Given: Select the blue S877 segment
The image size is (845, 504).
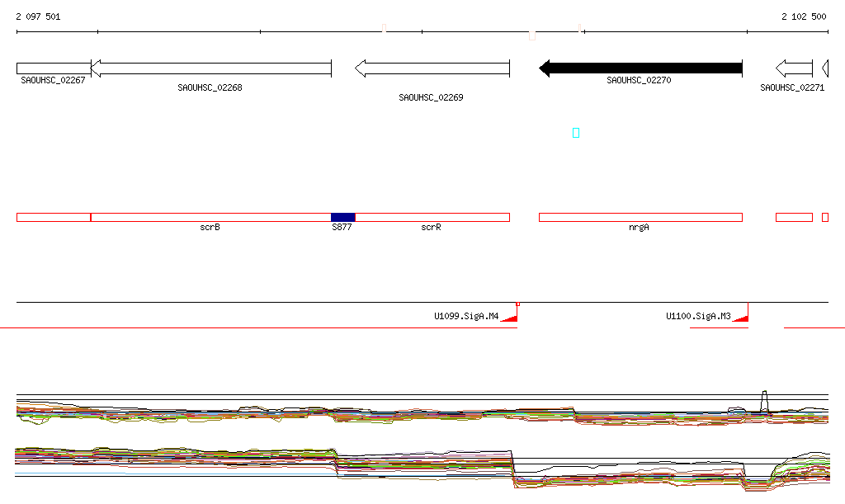Looking at the screenshot, I should tap(342, 218).
